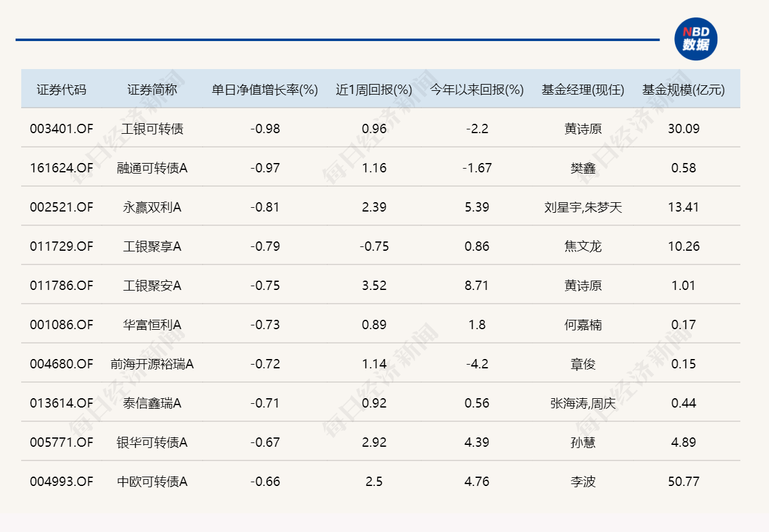Select manager 黄诗原 in 工银可转债 row

(583, 129)
